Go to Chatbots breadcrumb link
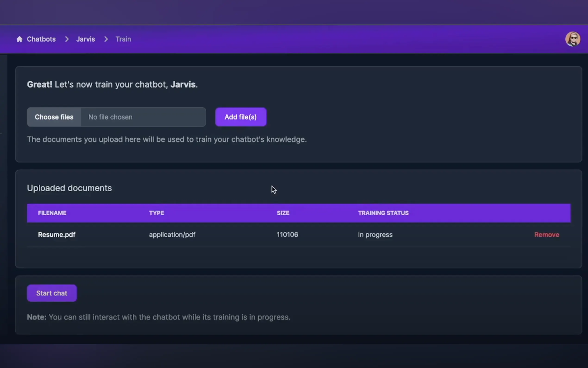Image resolution: width=588 pixels, height=368 pixels. 41,39
